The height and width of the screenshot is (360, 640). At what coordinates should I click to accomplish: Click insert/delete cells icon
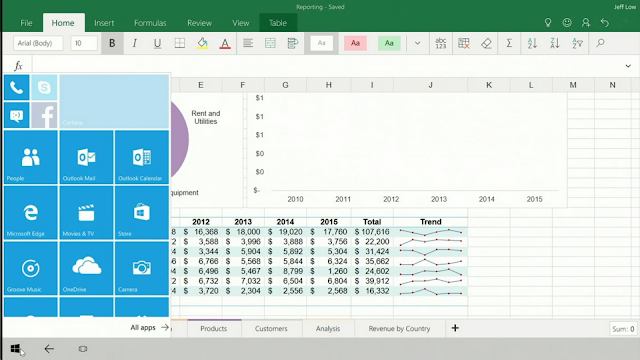(464, 43)
